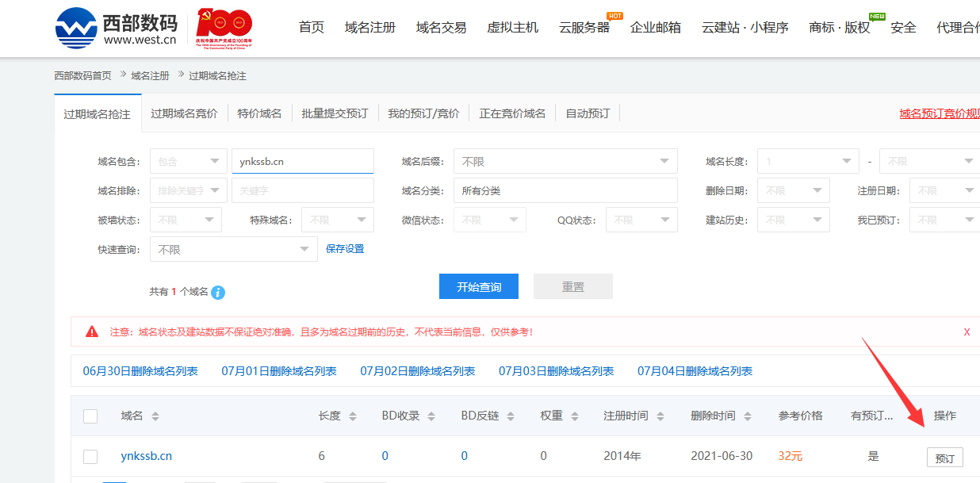The height and width of the screenshot is (483, 980).
Task: Click the West.cn logo icon
Action: (x=75, y=28)
